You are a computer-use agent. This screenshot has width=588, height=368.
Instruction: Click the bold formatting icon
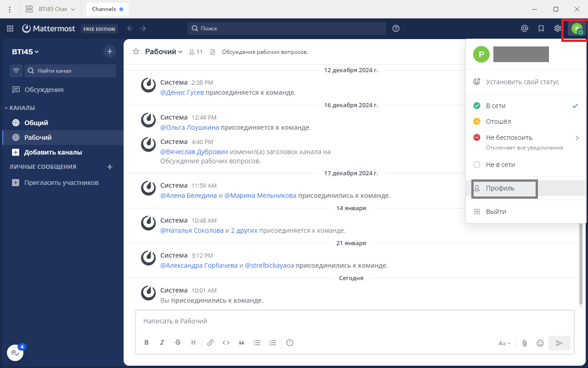coord(147,343)
